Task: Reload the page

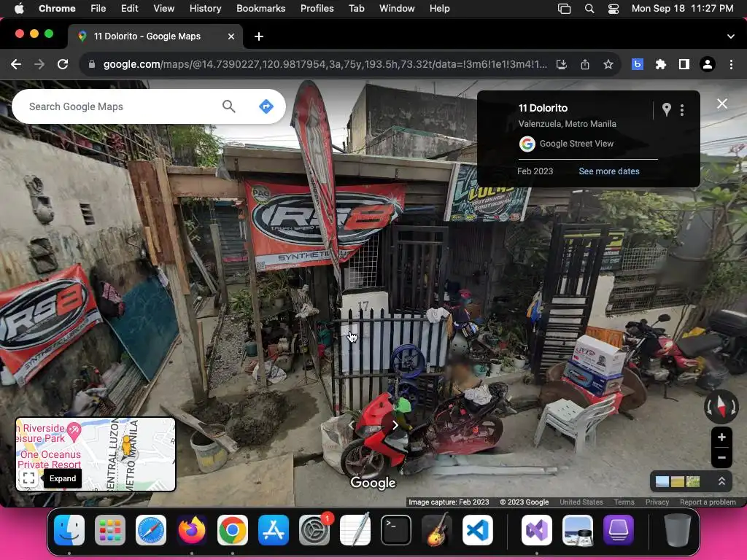Action: tap(63, 64)
